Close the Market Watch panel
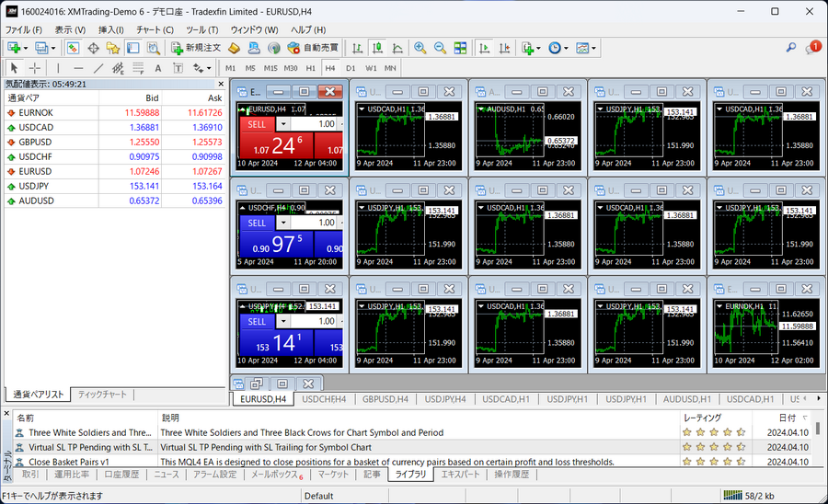Screen dimensions: 828x504 click(x=221, y=84)
